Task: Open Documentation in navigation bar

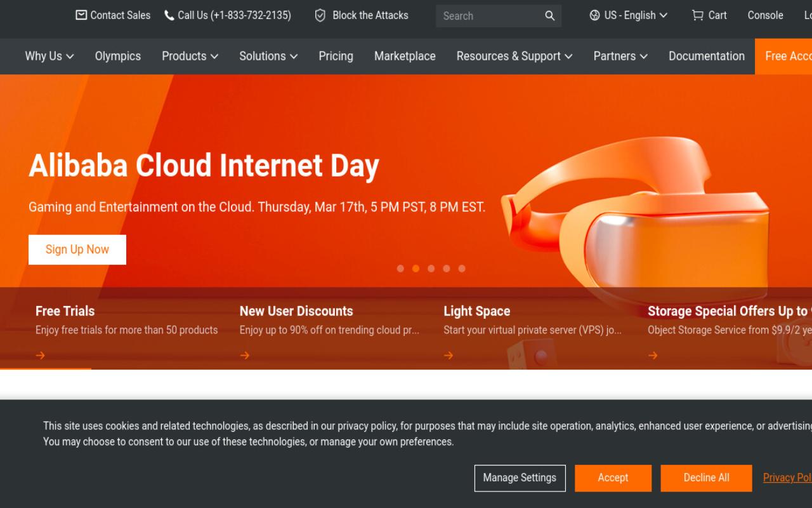Action: pos(707,56)
